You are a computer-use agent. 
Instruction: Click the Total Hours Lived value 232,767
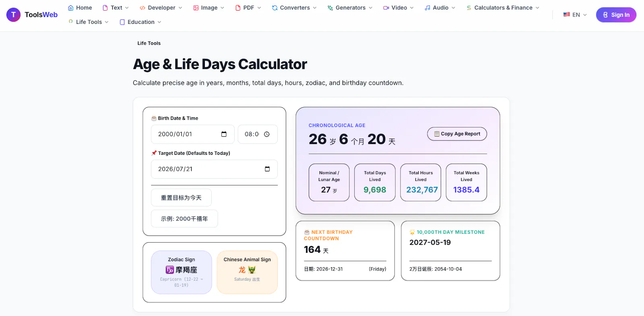(422, 190)
